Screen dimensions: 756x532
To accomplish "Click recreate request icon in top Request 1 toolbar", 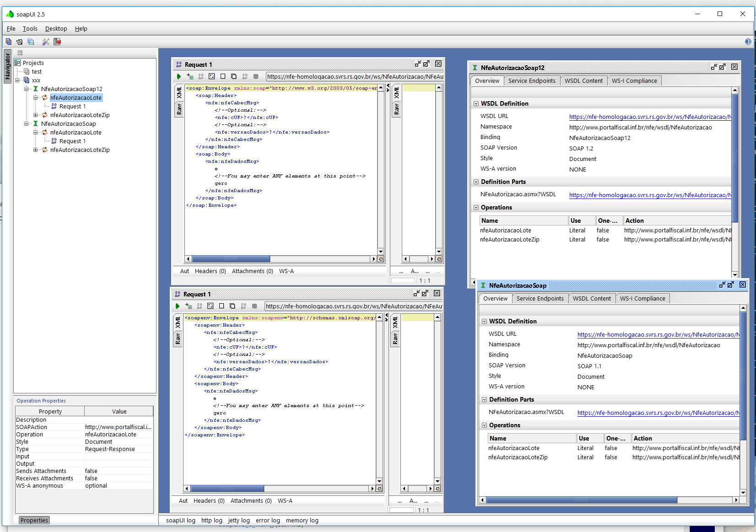I will pos(211,76).
